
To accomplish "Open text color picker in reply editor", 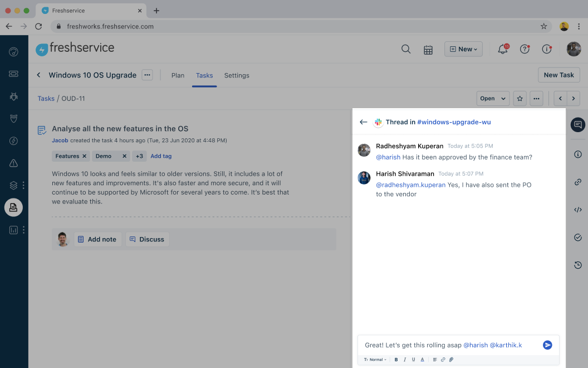I will (422, 360).
